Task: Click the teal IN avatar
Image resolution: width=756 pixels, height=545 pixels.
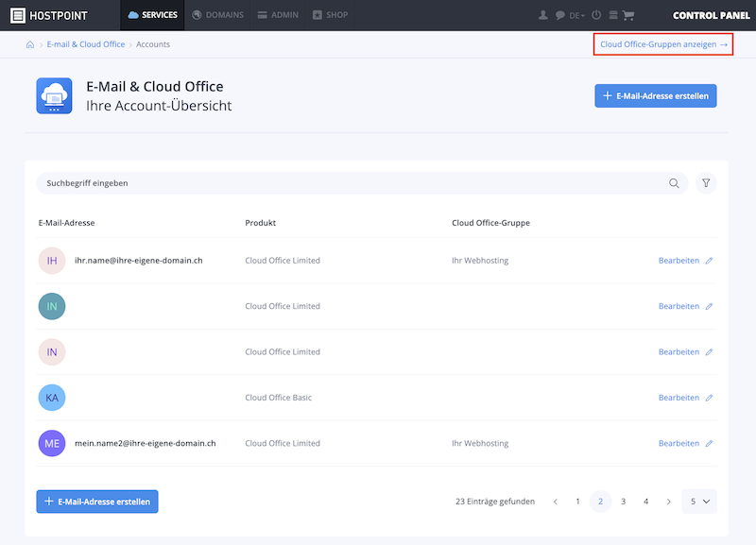Action: pos(52,306)
